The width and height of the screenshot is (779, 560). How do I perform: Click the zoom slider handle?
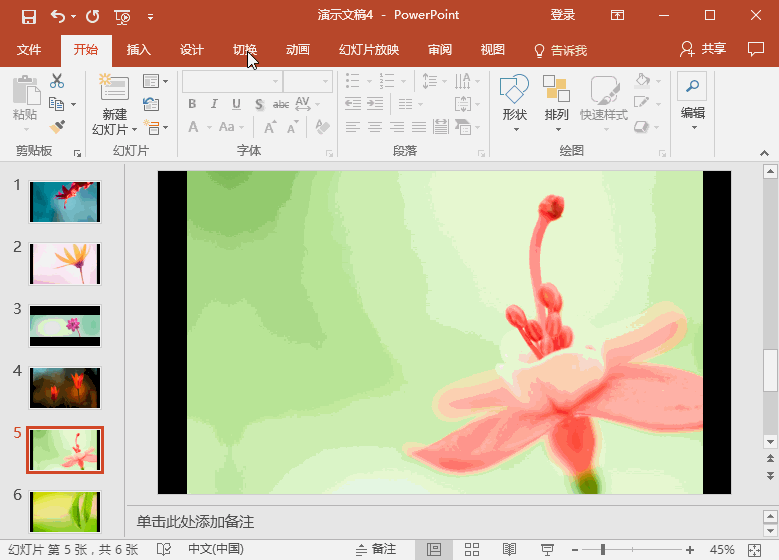click(603, 550)
